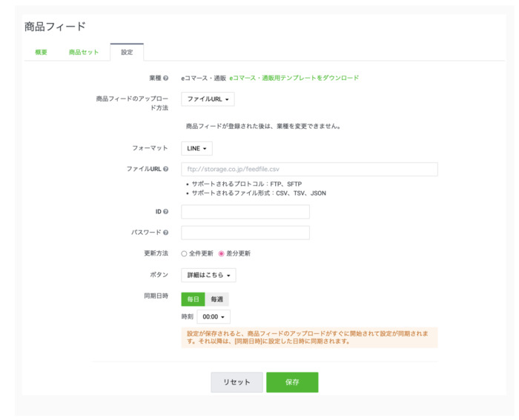Image resolution: width=519 pixels, height=420 pixels.
Task: Download the eコマース・通販用 template link
Action: click(x=294, y=78)
